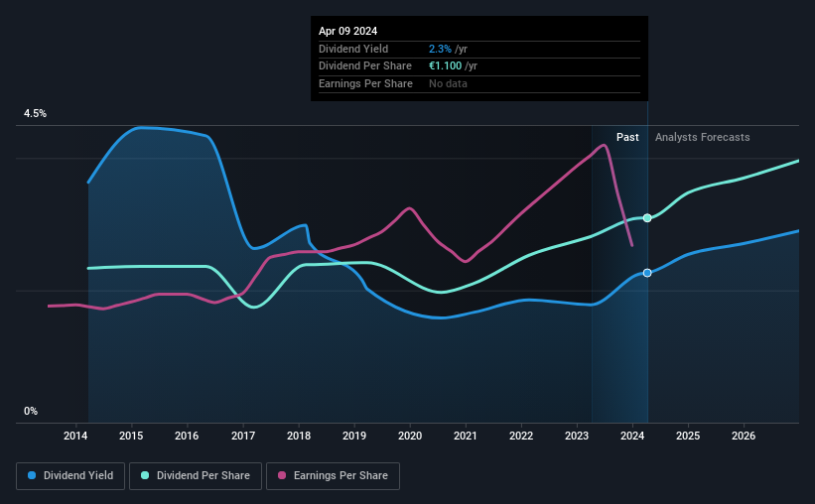815x504 pixels.
Task: Select the teal data point marker on chart
Action: click(647, 218)
